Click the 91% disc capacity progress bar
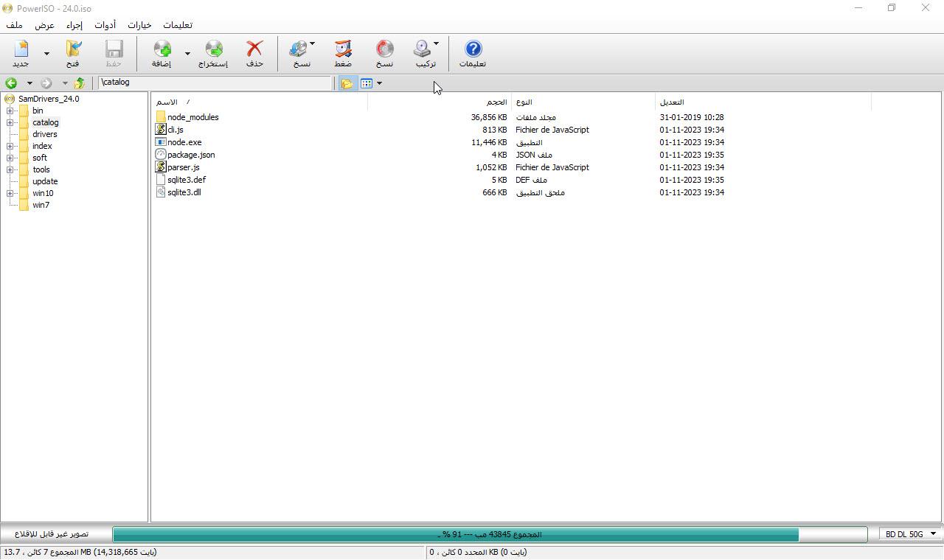Screen dimensions: 944x560 [490, 534]
